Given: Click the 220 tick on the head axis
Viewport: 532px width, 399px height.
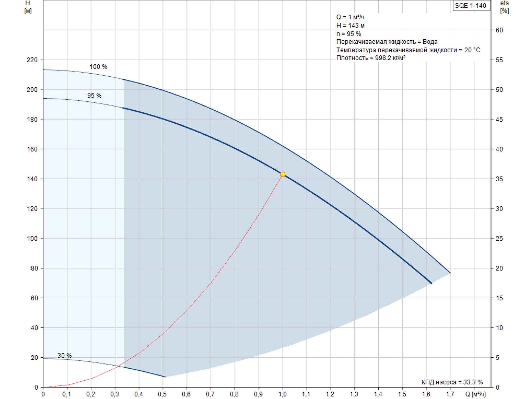Looking at the screenshot, I should [32, 60].
